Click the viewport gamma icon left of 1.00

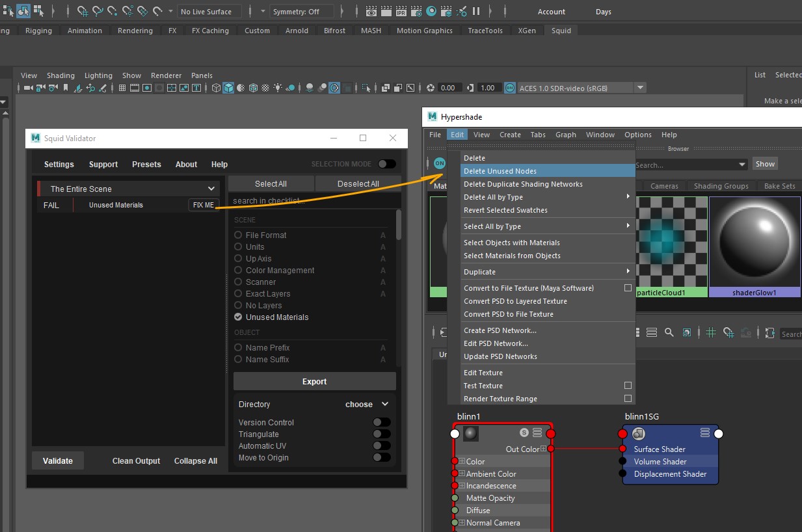pyautogui.click(x=471, y=88)
